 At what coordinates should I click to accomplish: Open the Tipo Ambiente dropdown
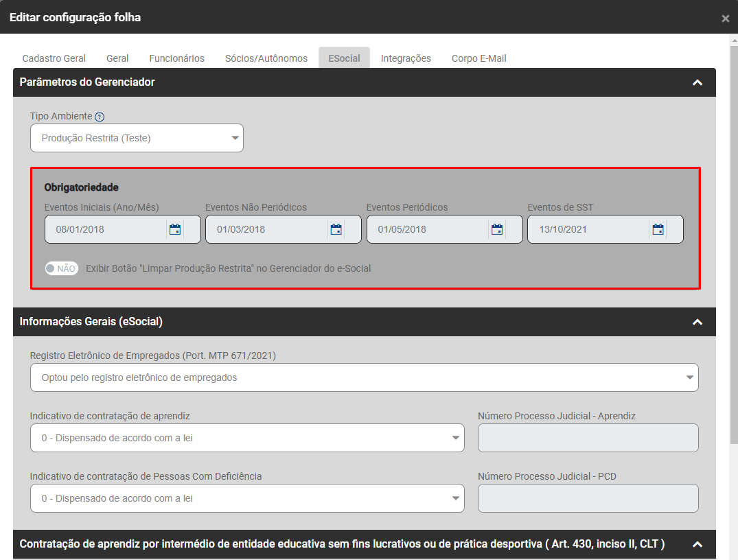click(137, 138)
